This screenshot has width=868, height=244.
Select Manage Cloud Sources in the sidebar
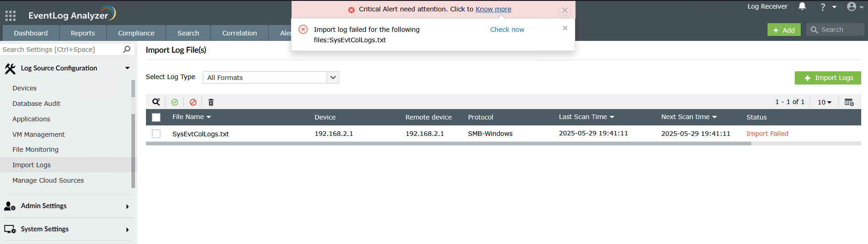(48, 180)
